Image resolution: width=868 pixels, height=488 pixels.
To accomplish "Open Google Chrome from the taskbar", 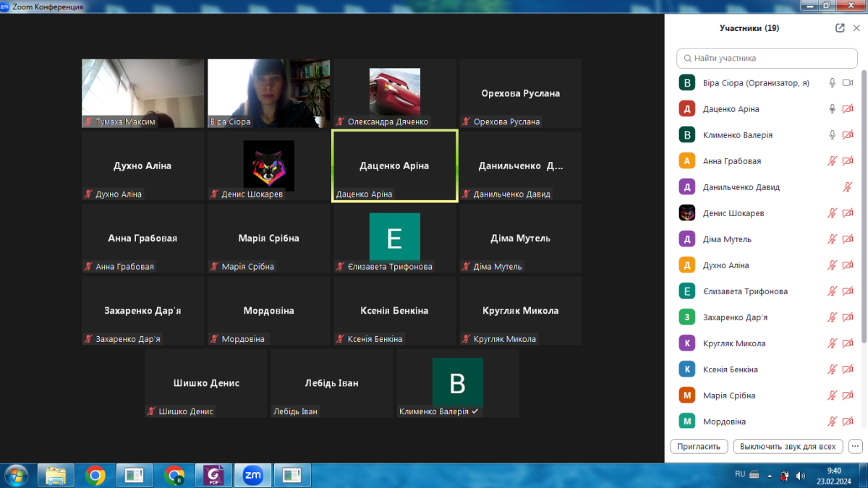I will pos(95,475).
